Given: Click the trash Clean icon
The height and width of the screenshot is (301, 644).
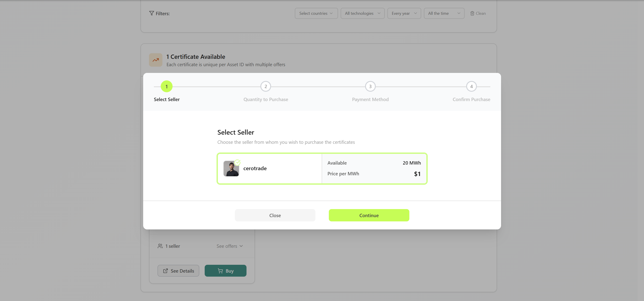Looking at the screenshot, I should [472, 13].
